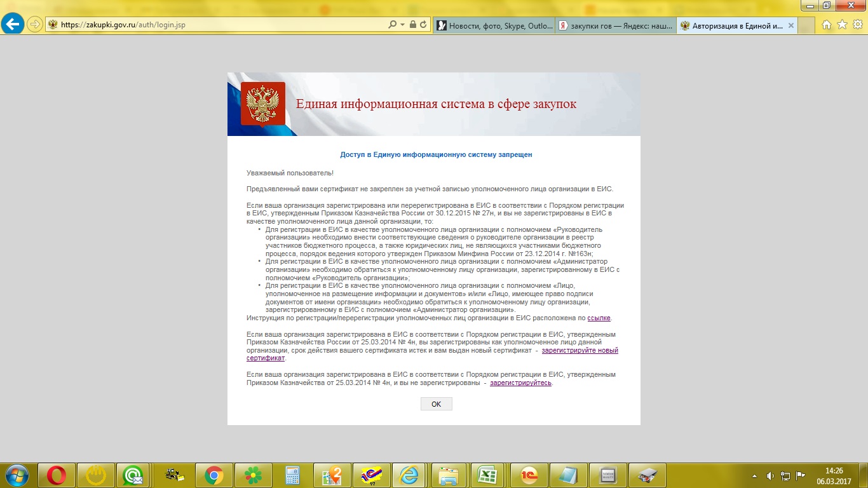868x488 pixels.
Task: Toggle the volume speaker icon in tray
Action: tap(770, 475)
